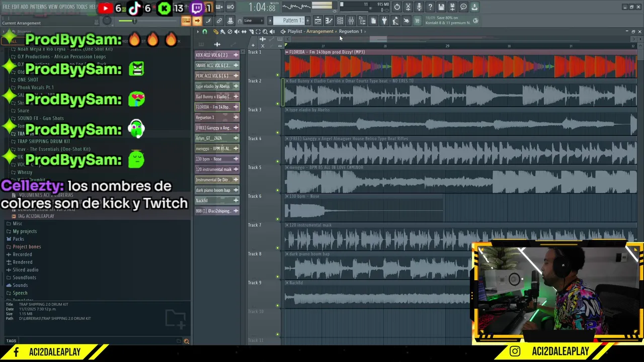Open the EDIT menu
This screenshot has height=362, width=644.
(x=16, y=7)
